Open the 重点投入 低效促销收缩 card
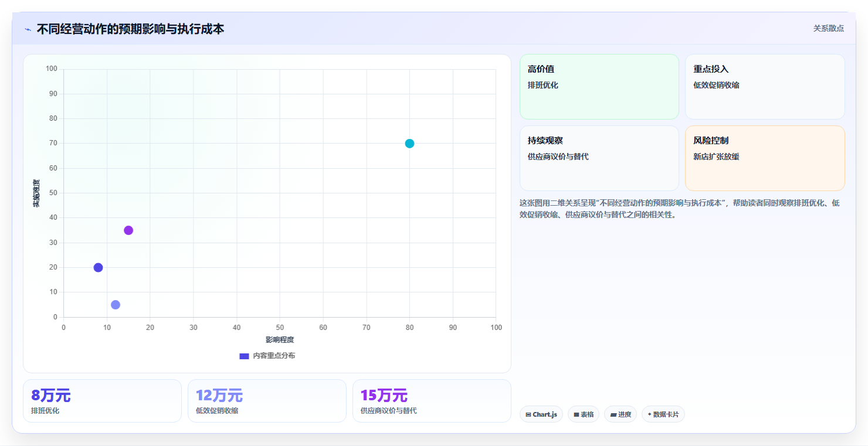 coord(765,87)
